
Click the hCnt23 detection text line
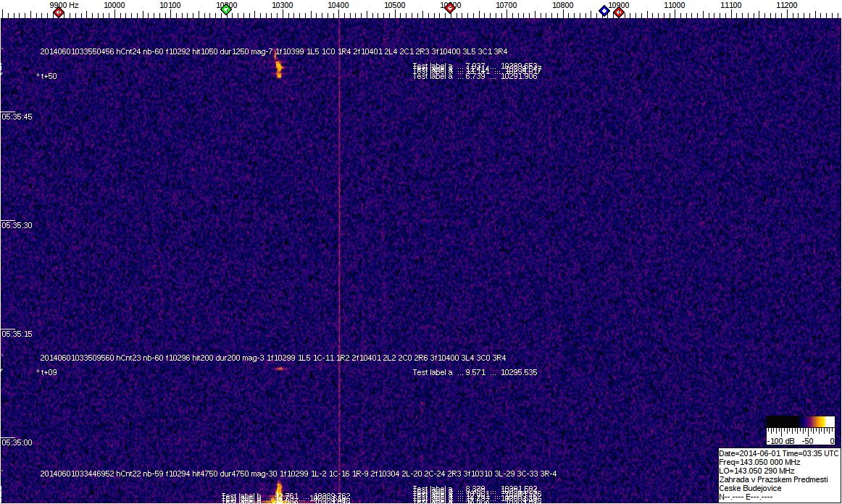[x=272, y=358]
